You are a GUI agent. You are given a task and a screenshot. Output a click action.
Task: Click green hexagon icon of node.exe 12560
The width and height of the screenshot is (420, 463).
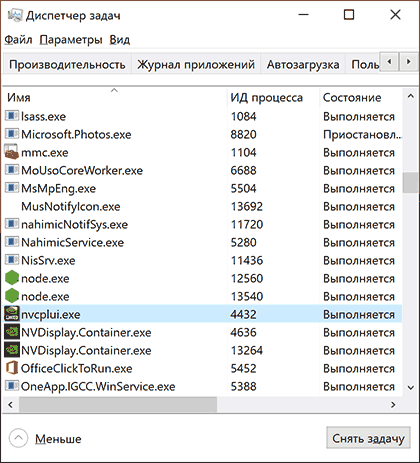coord(12,278)
